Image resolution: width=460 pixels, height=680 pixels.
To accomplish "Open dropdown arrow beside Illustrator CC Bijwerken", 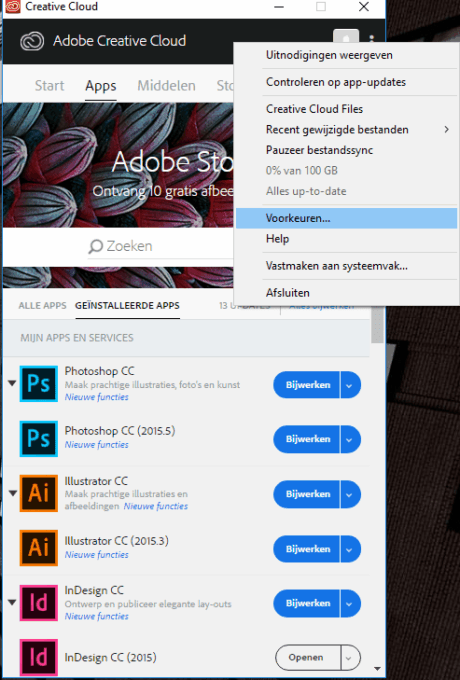I will (x=350, y=494).
